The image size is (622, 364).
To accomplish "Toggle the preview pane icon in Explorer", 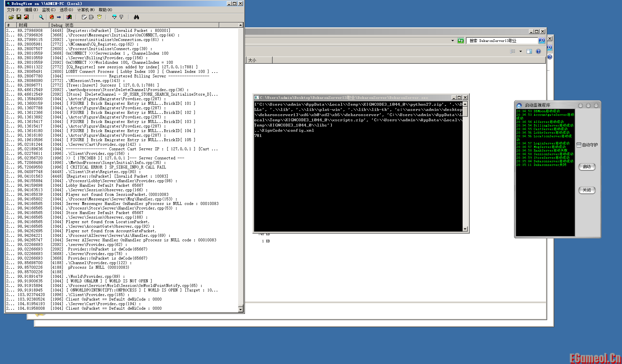I will pos(529,51).
